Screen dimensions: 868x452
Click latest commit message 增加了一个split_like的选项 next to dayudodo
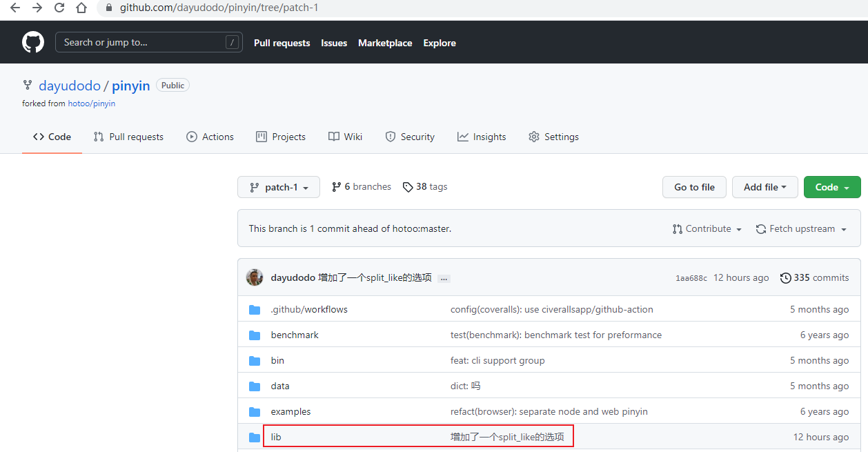[x=375, y=278]
